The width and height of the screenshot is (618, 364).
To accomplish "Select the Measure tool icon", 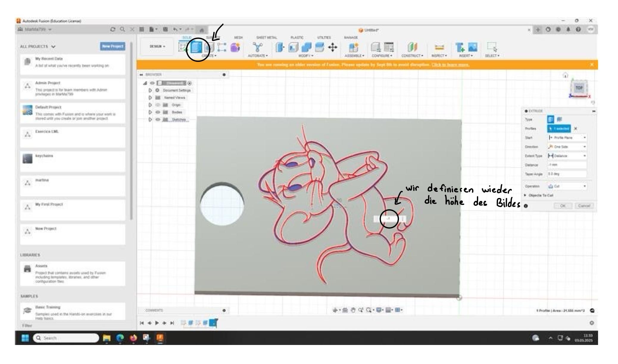I will [x=439, y=48].
